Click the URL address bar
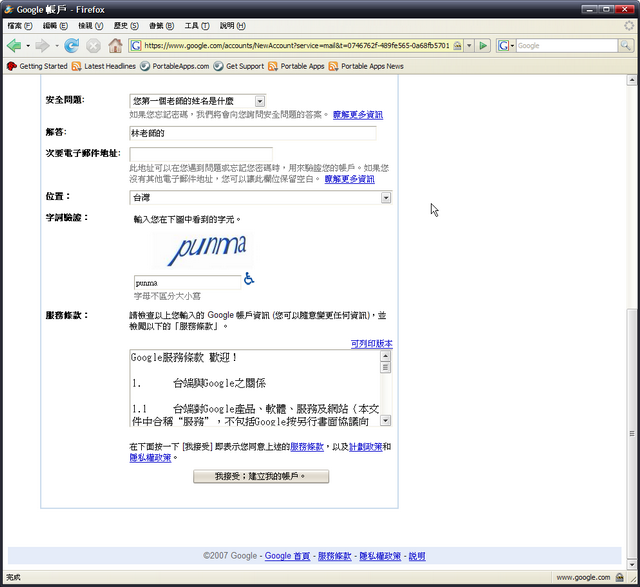 (x=297, y=46)
